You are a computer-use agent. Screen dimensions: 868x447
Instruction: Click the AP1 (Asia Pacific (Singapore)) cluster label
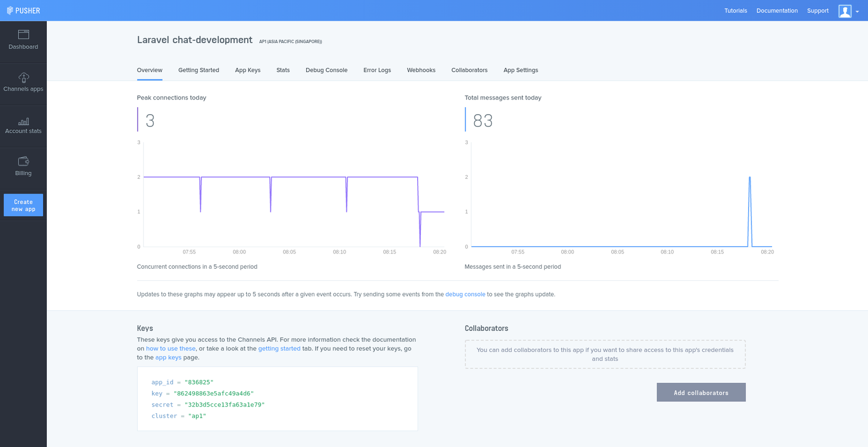pyautogui.click(x=290, y=42)
